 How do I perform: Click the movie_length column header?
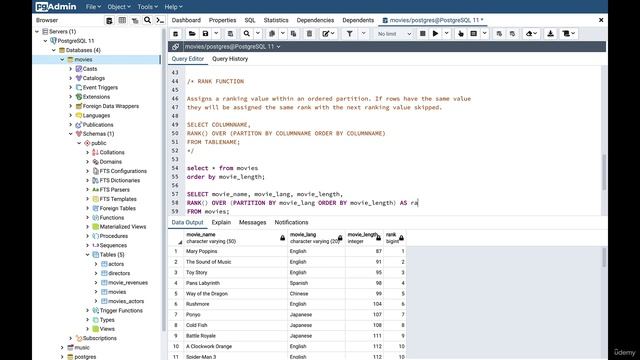pyautogui.click(x=364, y=238)
